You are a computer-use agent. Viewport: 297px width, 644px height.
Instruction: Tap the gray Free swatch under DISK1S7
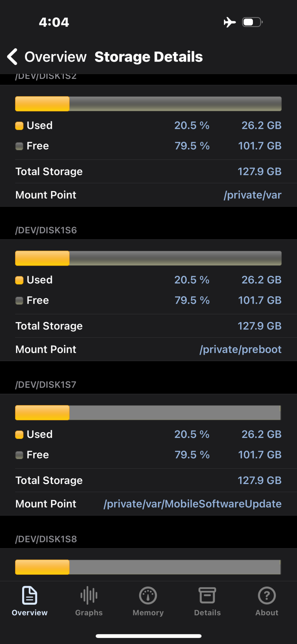point(19,455)
